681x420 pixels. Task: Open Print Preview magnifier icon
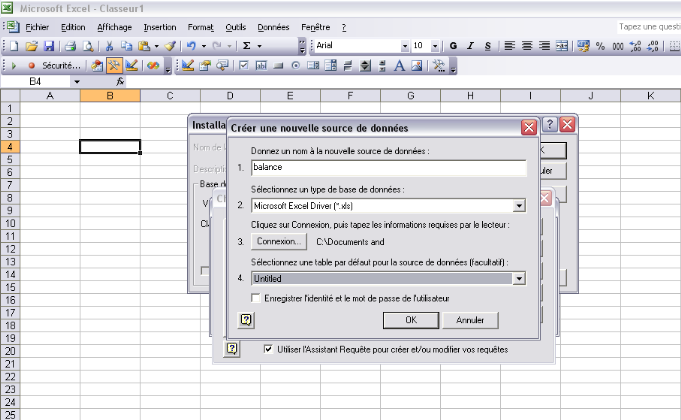[88, 46]
